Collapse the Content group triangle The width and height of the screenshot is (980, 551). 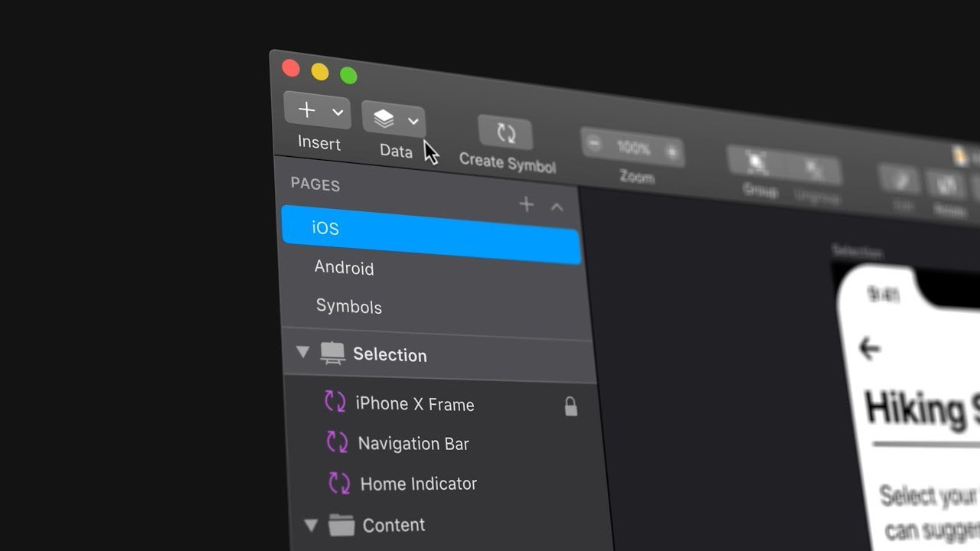click(x=311, y=525)
